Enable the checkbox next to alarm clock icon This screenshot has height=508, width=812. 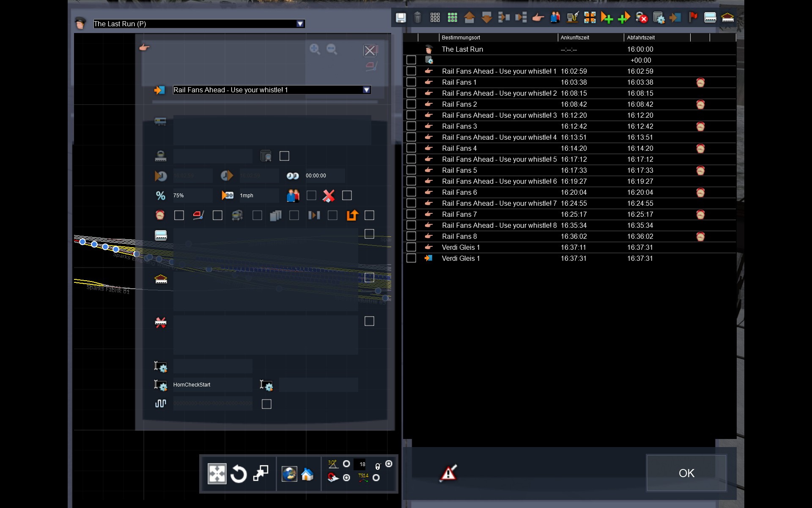tap(179, 215)
